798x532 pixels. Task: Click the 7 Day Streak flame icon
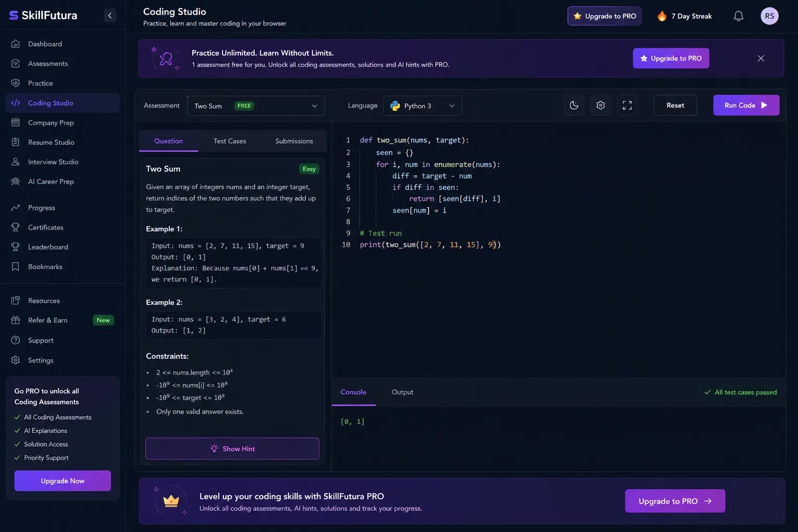[662, 16]
